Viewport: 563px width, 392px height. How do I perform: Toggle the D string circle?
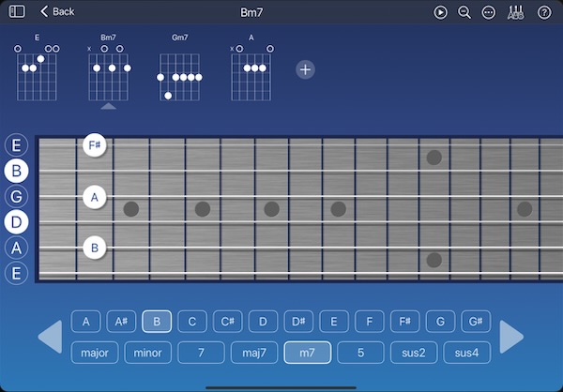point(16,222)
